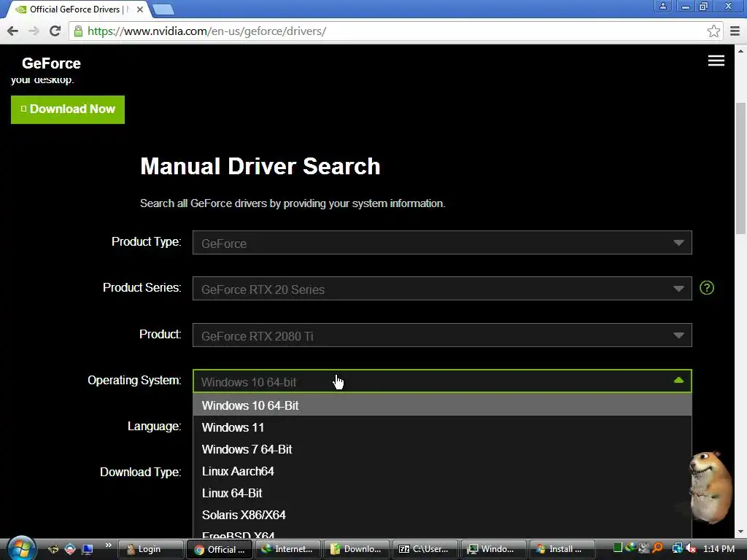Open the Downlo... taskbar window
The height and width of the screenshot is (560, 747).
tap(356, 549)
